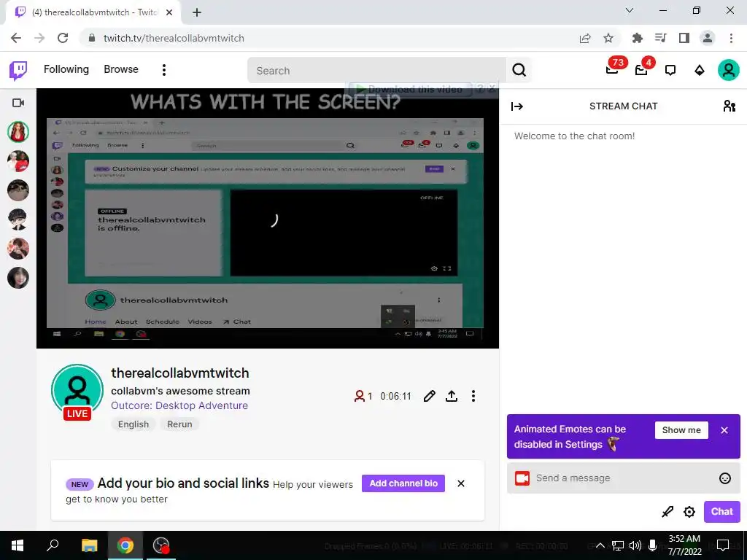Open second followed channel avatar in sidebar
The width and height of the screenshot is (747, 560).
(18, 161)
